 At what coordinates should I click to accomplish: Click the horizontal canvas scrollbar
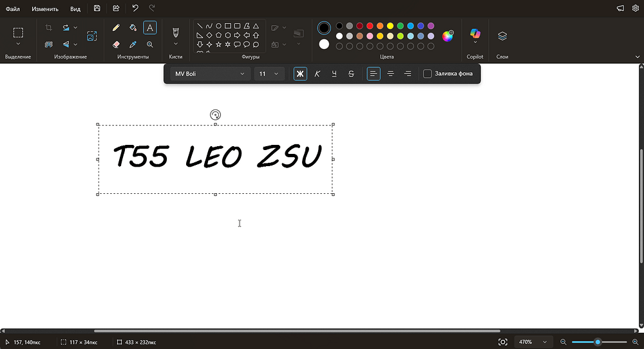[x=297, y=330]
